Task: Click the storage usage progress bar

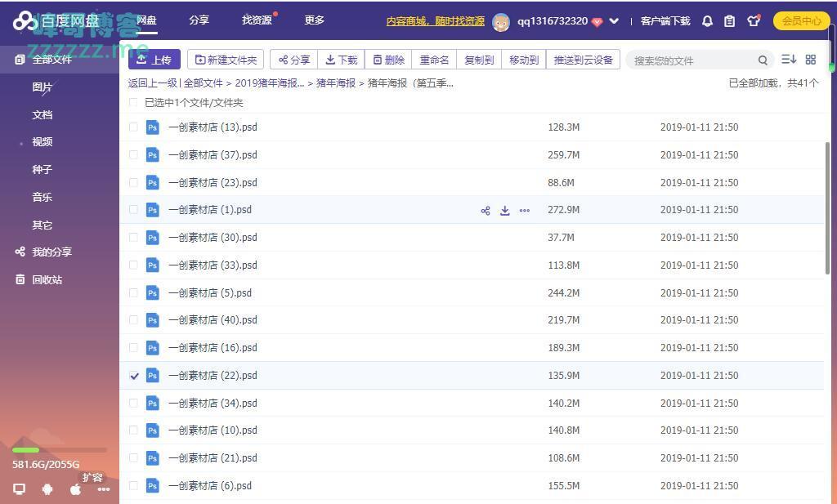Action: pyautogui.click(x=59, y=450)
